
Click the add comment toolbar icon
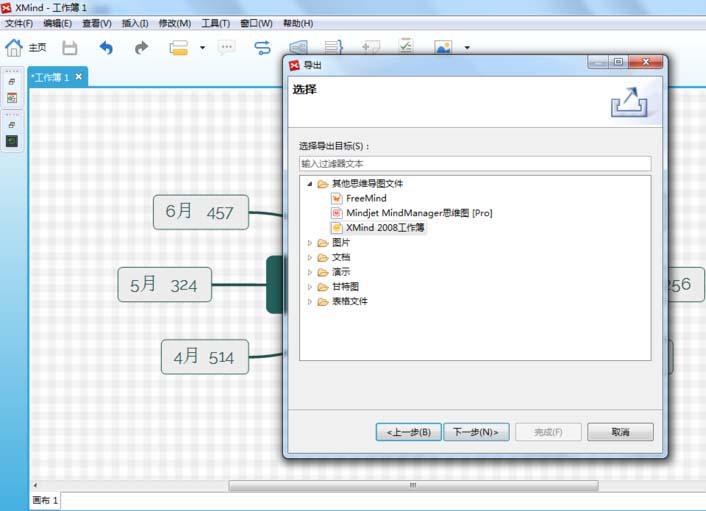pos(371,47)
